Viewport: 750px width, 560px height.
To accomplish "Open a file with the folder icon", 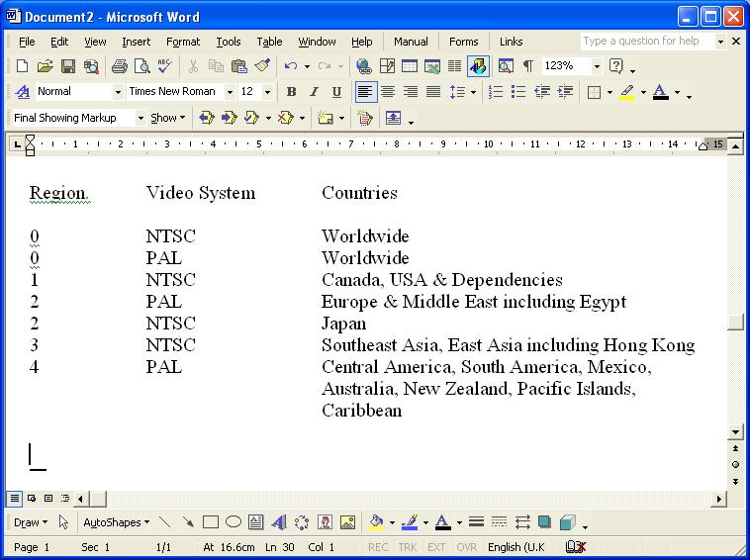I will (45, 66).
